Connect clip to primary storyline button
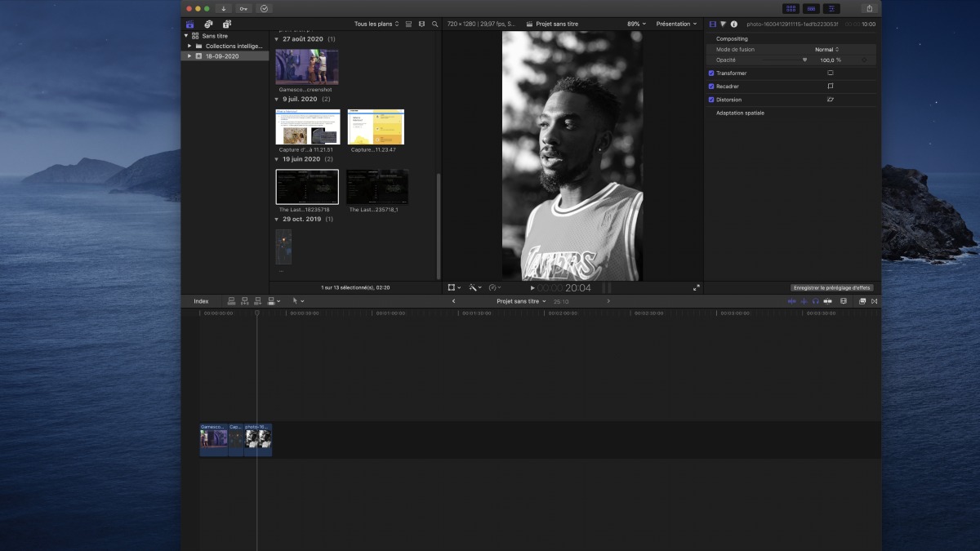This screenshot has width=980, height=551. pos(231,301)
